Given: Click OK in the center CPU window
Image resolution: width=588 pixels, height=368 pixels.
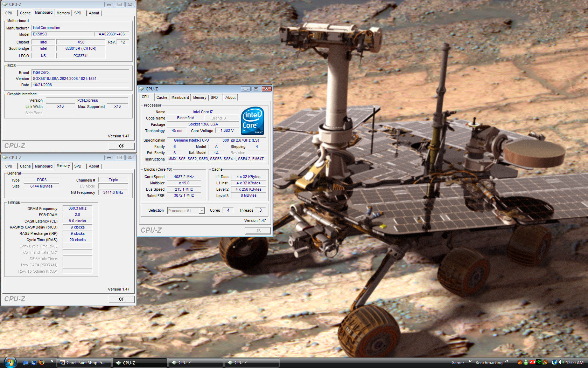Looking at the screenshot, I should 258,231.
